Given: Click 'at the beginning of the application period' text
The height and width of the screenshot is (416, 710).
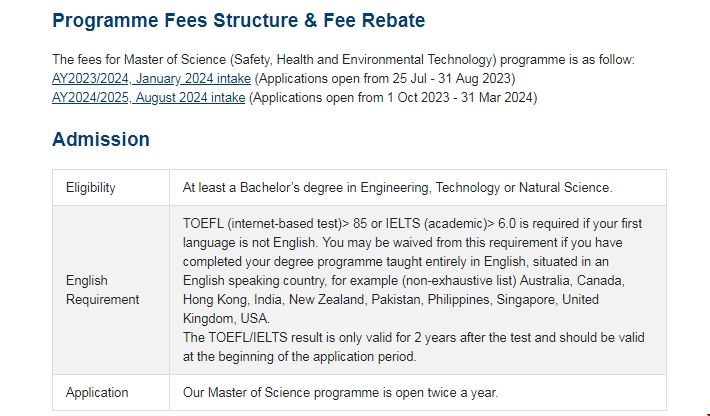Looking at the screenshot, I should (299, 356).
